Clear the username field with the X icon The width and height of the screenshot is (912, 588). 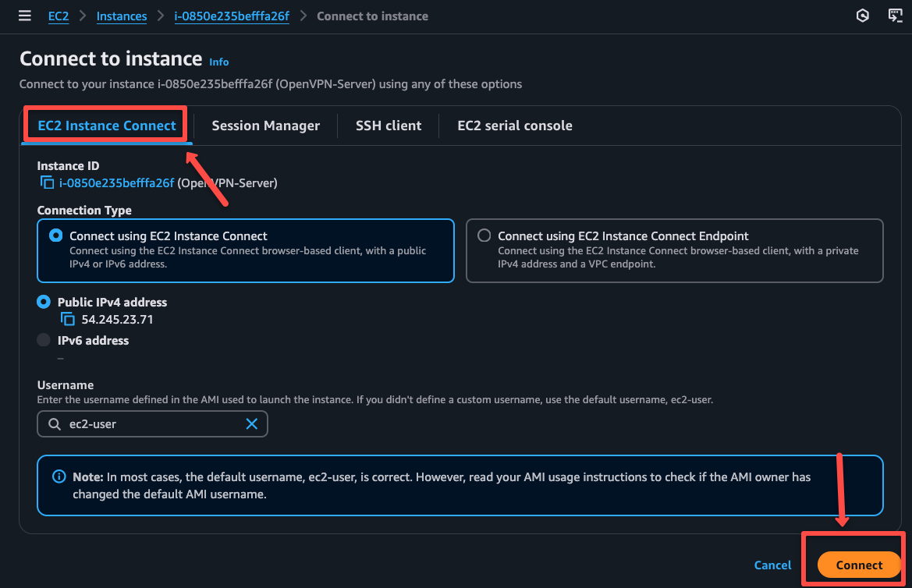(x=251, y=423)
